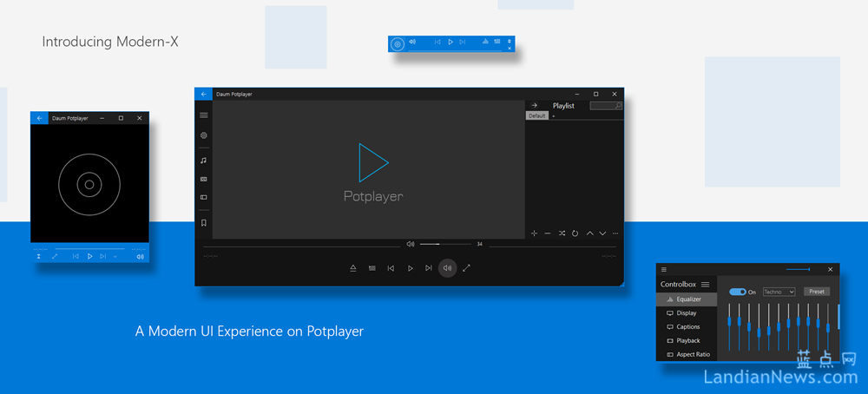Open settings gear in main player sidebar
Viewport: 868px width, 394px height.
(x=203, y=135)
